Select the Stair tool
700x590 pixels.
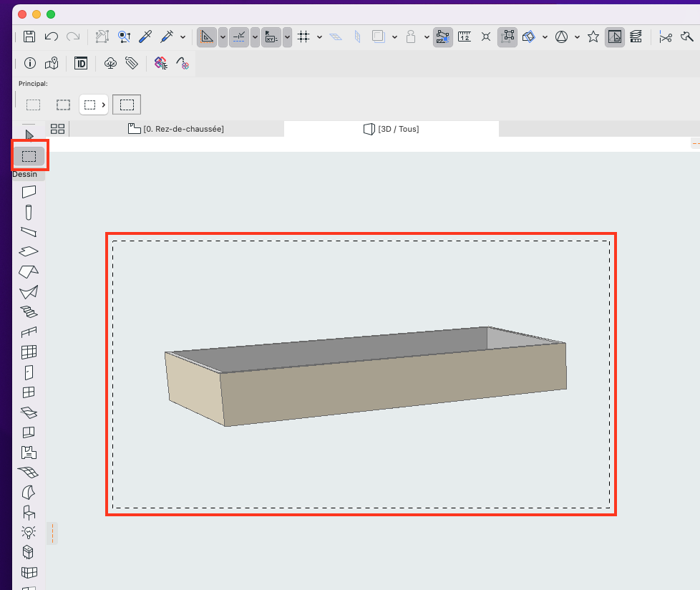click(29, 311)
